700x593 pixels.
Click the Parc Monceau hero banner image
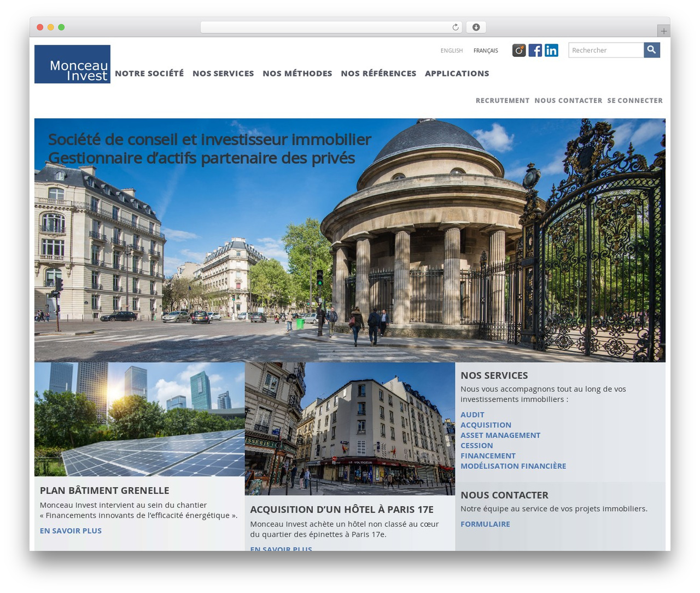pos(350,240)
